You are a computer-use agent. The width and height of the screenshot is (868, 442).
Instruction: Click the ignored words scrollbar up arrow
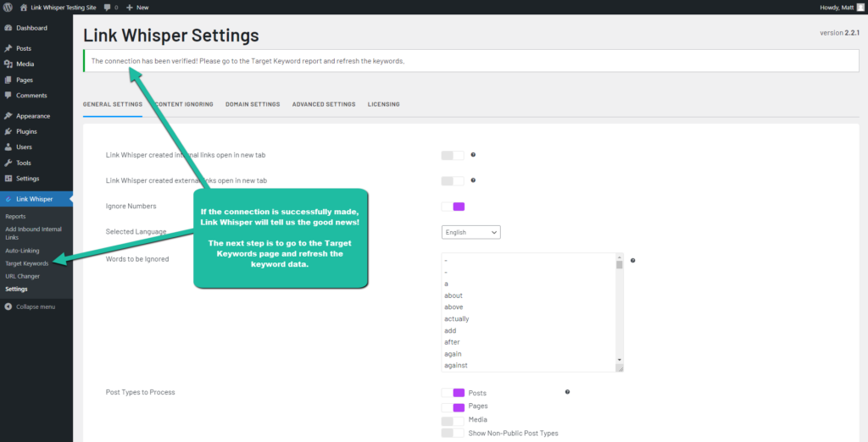coord(620,257)
